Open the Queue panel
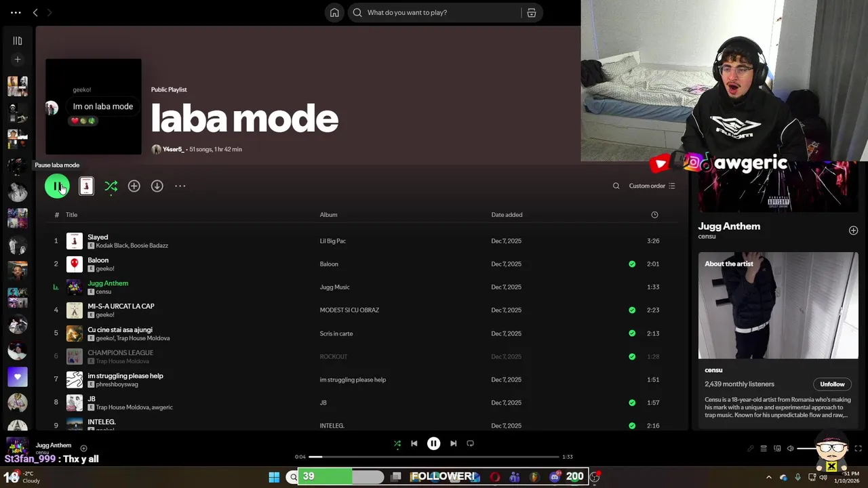The width and height of the screenshot is (868, 488). (x=764, y=449)
